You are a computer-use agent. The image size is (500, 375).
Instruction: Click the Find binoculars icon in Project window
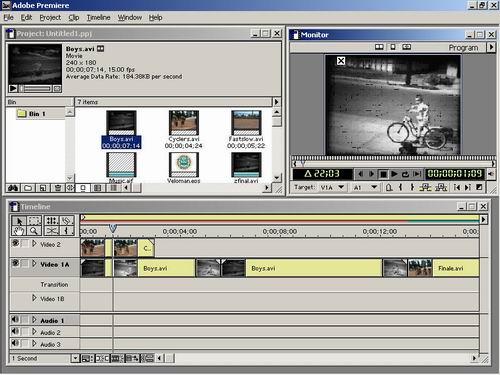coord(13,188)
